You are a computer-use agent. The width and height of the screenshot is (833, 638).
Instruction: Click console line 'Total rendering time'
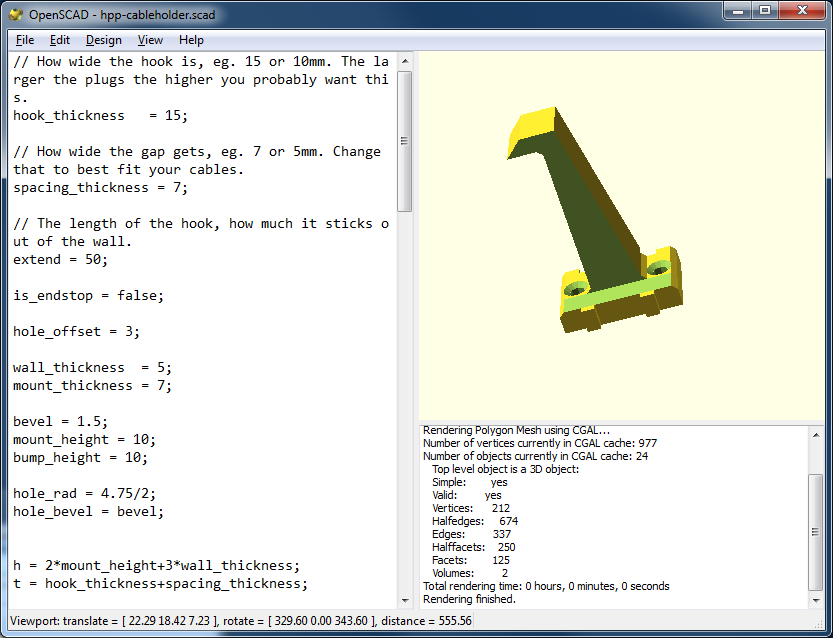click(546, 586)
